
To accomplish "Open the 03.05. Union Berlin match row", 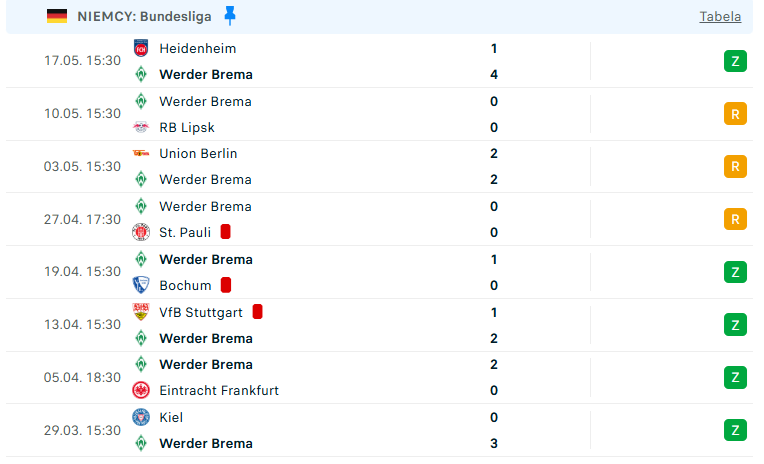I will tap(379, 167).
